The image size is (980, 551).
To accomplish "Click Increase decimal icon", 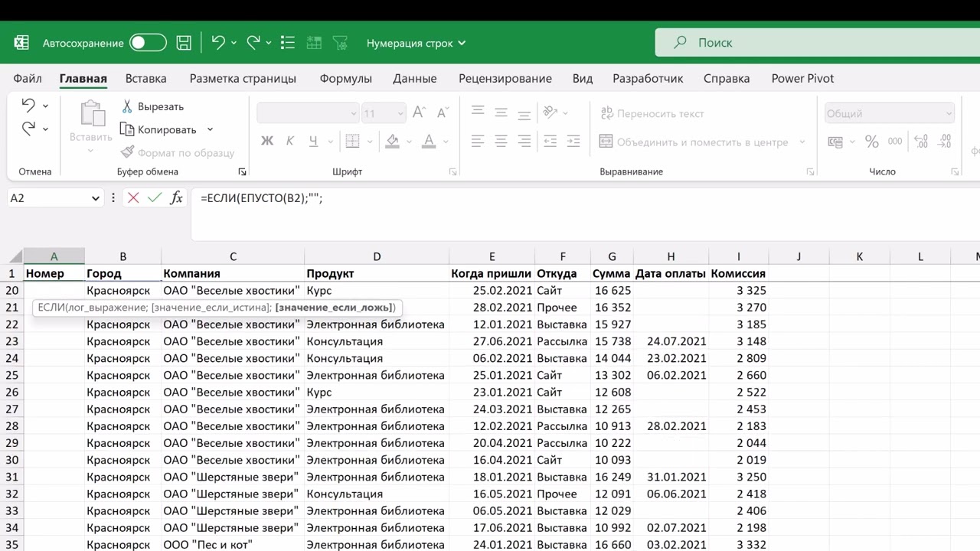I will pos(921,142).
